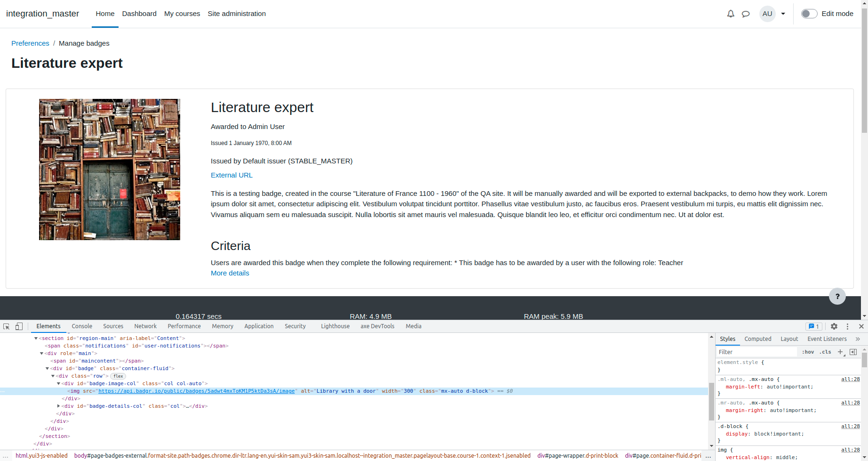868x461 pixels.
Task: Close the DevTools panel
Action: pyautogui.click(x=861, y=326)
